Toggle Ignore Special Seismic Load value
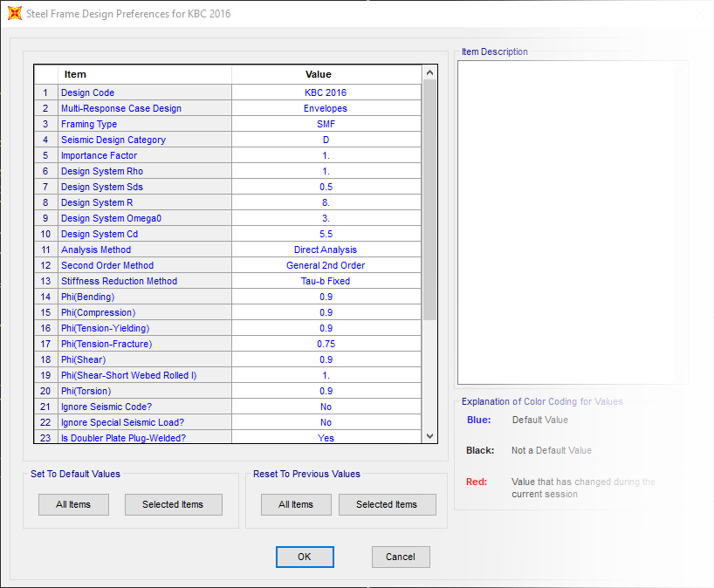Screen dimensions: 714x588 pyautogui.click(x=326, y=422)
